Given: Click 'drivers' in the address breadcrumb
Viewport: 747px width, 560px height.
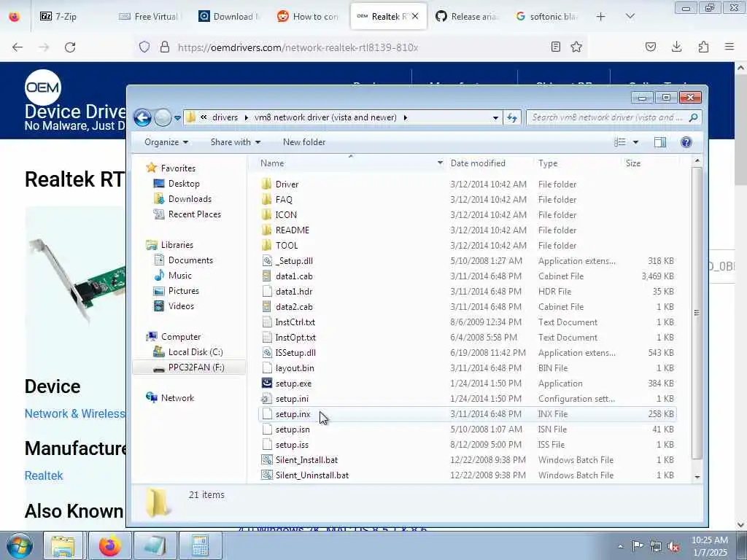Looking at the screenshot, I should pos(225,117).
